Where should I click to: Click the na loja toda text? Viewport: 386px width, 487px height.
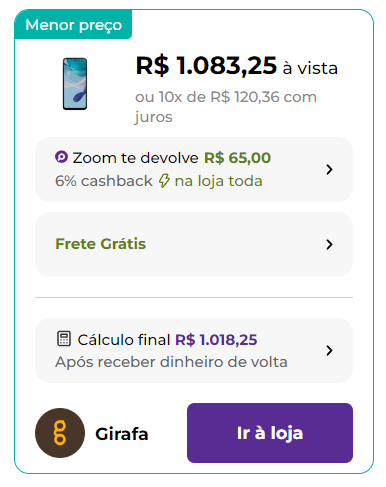click(218, 181)
